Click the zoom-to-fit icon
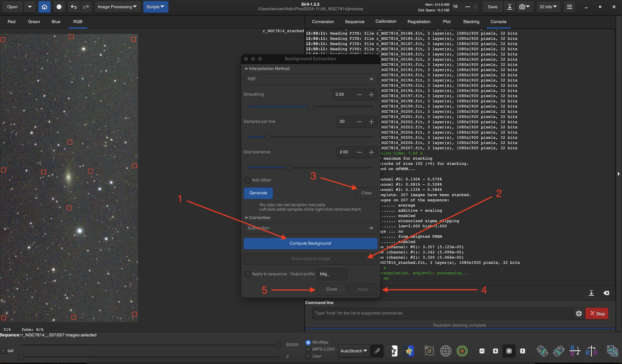The width and height of the screenshot is (622, 364). (x=509, y=351)
